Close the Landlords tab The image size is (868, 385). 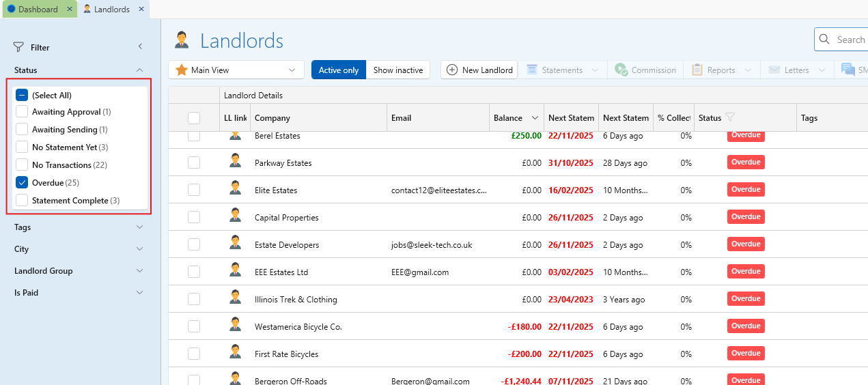(x=141, y=10)
